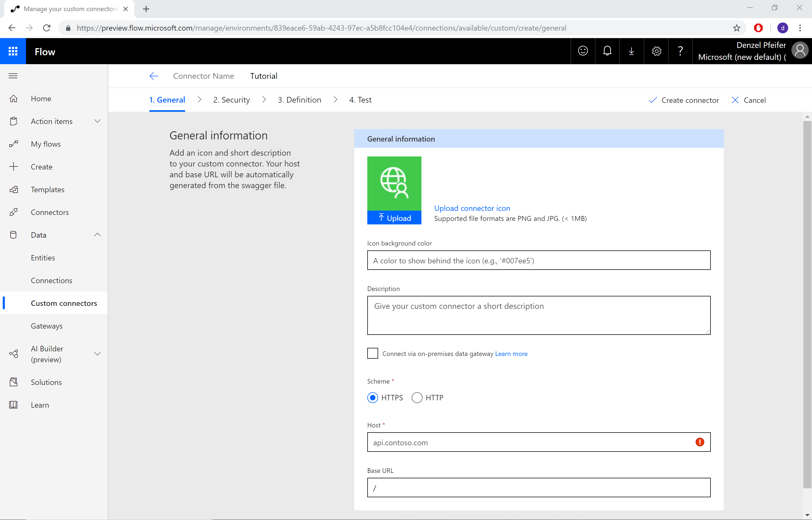Click the Upload connector icon button

pyautogui.click(x=472, y=208)
